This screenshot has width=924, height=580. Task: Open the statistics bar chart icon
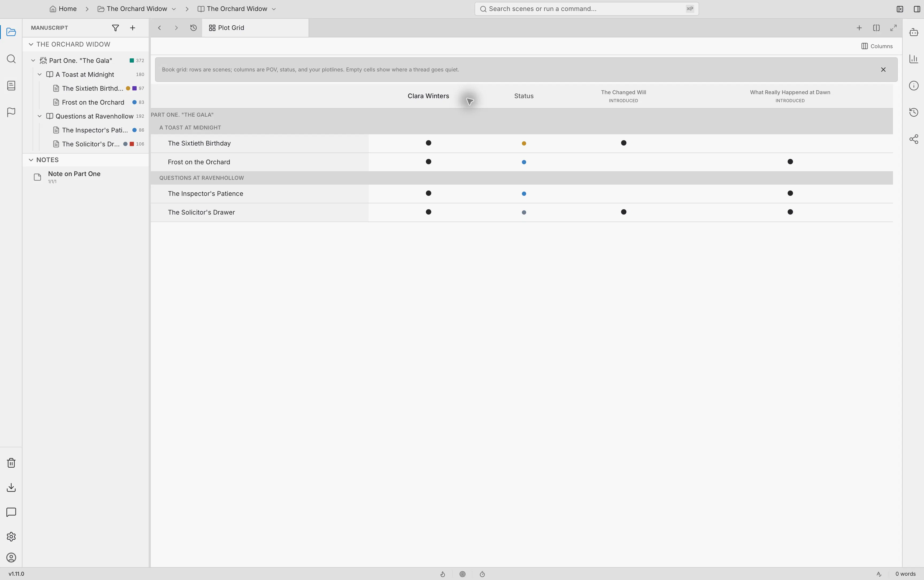click(x=914, y=59)
